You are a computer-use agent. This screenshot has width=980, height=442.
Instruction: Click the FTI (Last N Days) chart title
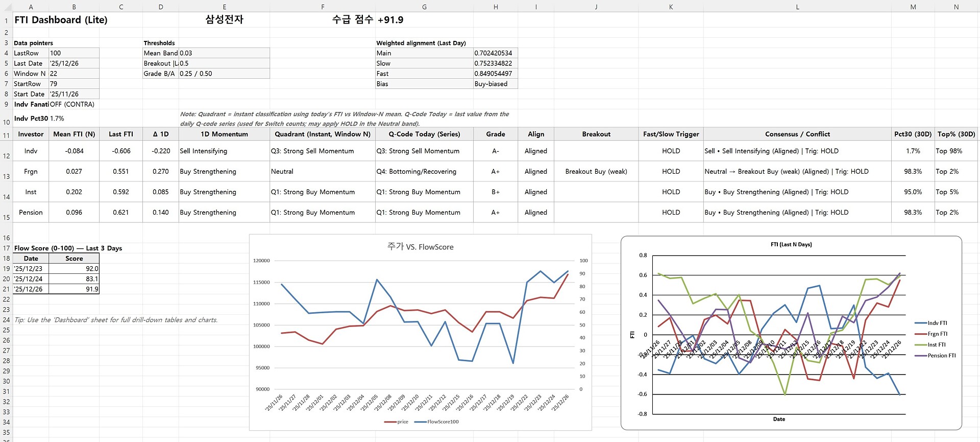[791, 245]
